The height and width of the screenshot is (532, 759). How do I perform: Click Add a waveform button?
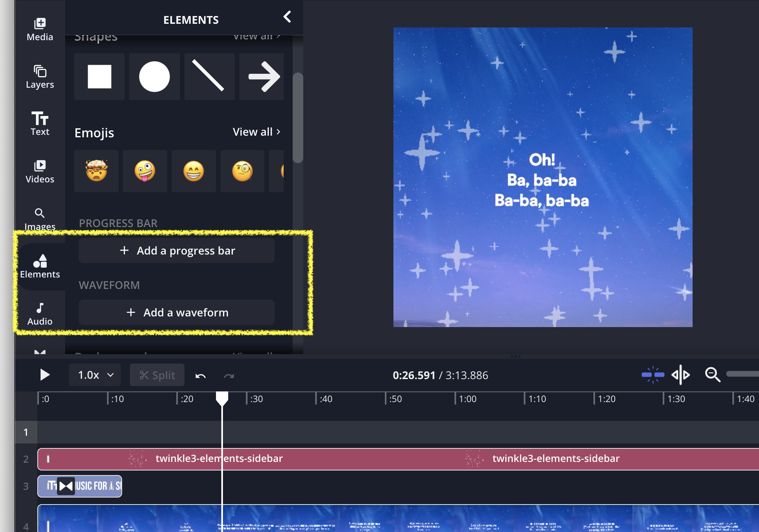[x=177, y=312]
